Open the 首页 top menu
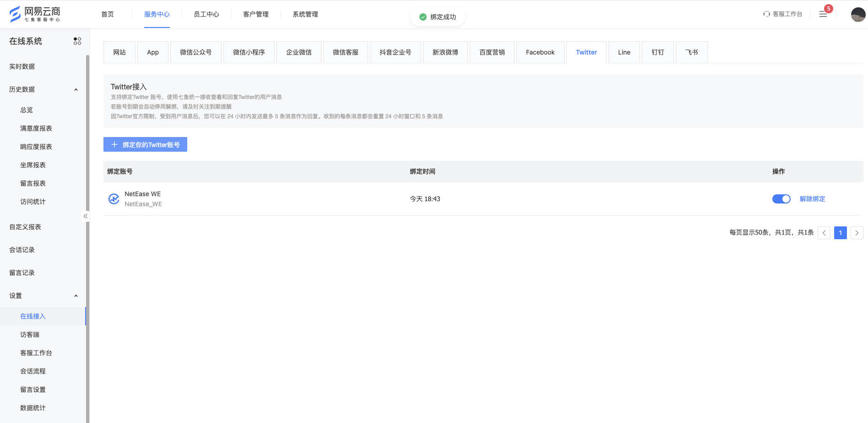 coord(108,14)
